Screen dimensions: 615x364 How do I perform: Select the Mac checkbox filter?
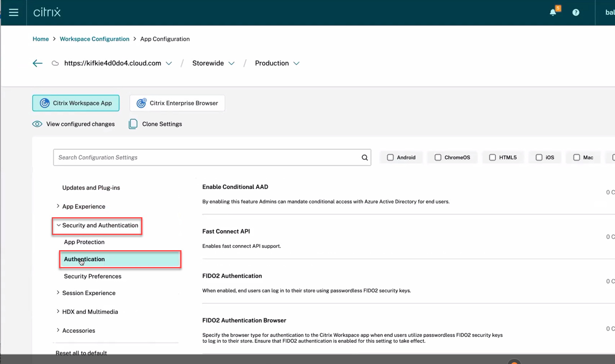576,157
